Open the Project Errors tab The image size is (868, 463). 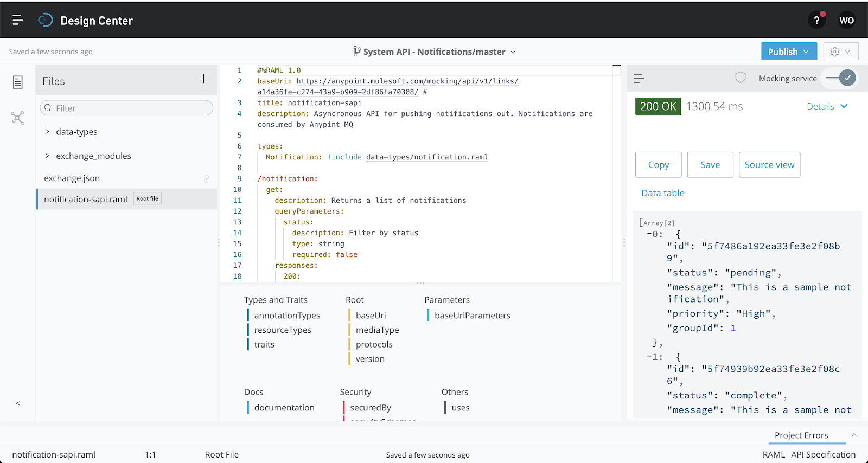pyautogui.click(x=801, y=435)
